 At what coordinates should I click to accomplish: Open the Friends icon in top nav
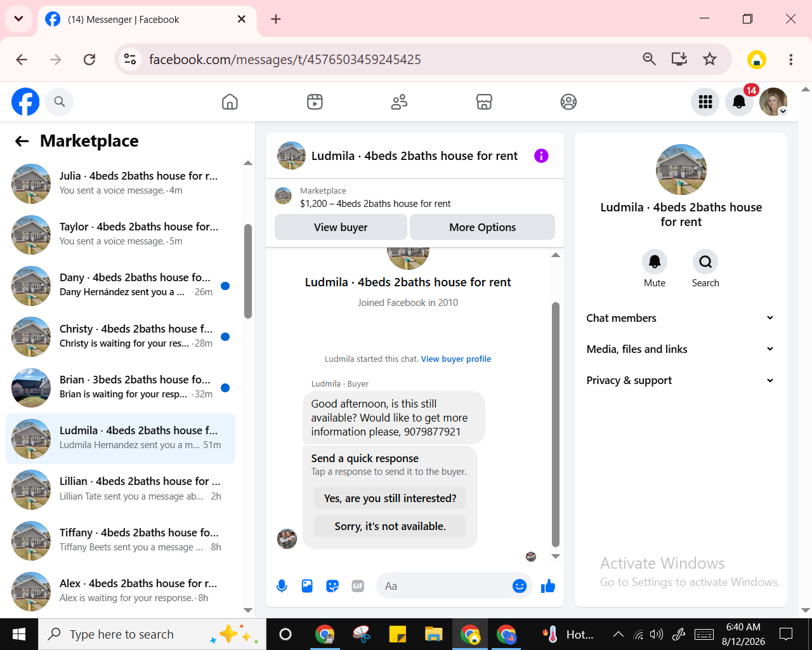point(399,102)
